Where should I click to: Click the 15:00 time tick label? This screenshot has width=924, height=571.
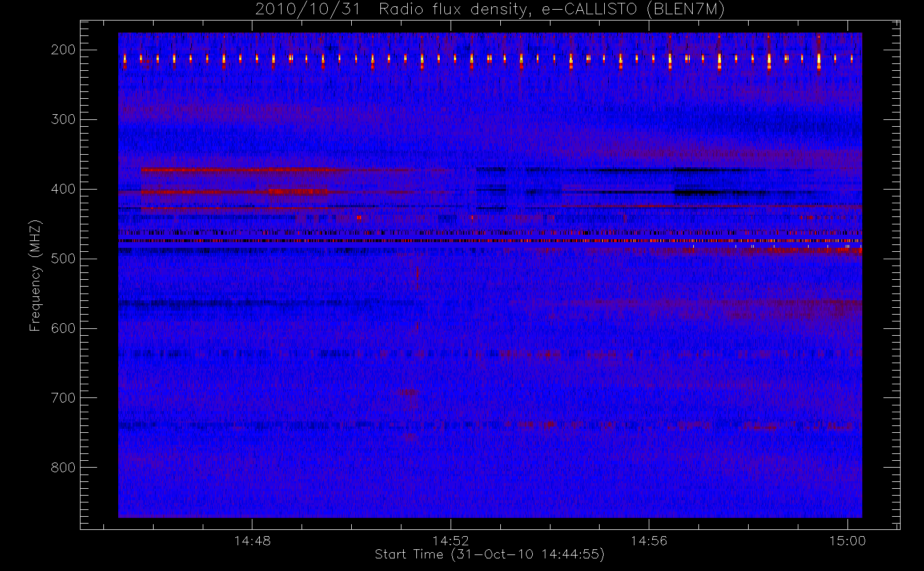pos(847,541)
